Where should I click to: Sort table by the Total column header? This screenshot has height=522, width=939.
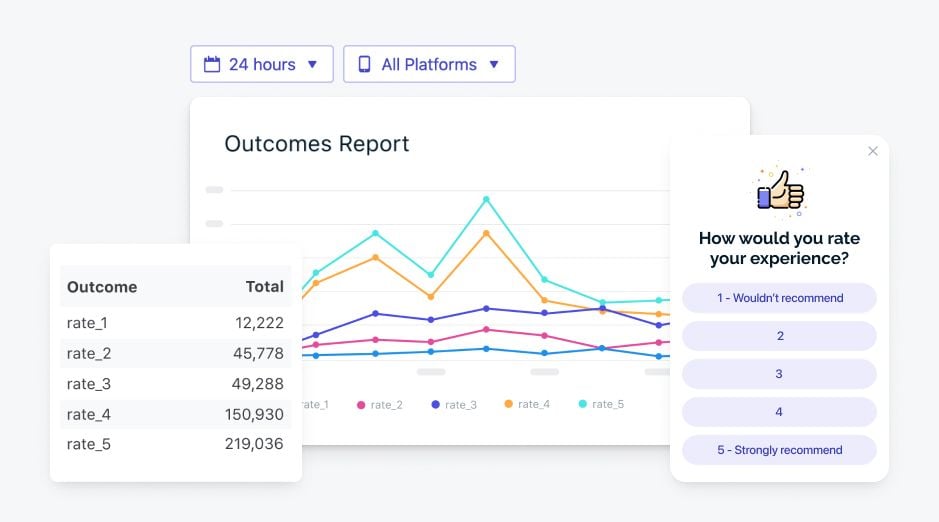[265, 287]
